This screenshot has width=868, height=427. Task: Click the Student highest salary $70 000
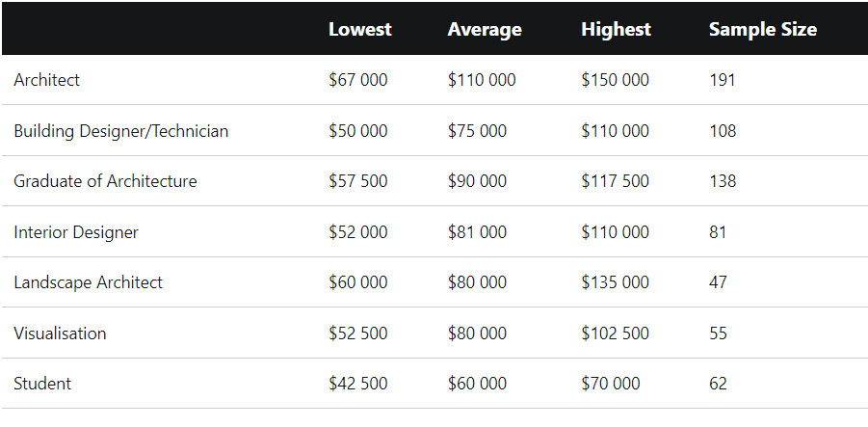pos(611,384)
